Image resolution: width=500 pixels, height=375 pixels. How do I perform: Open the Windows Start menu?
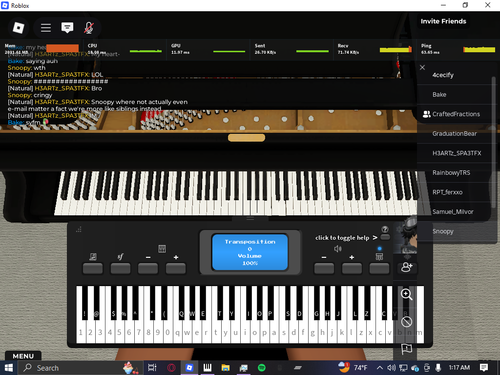coord(9,368)
